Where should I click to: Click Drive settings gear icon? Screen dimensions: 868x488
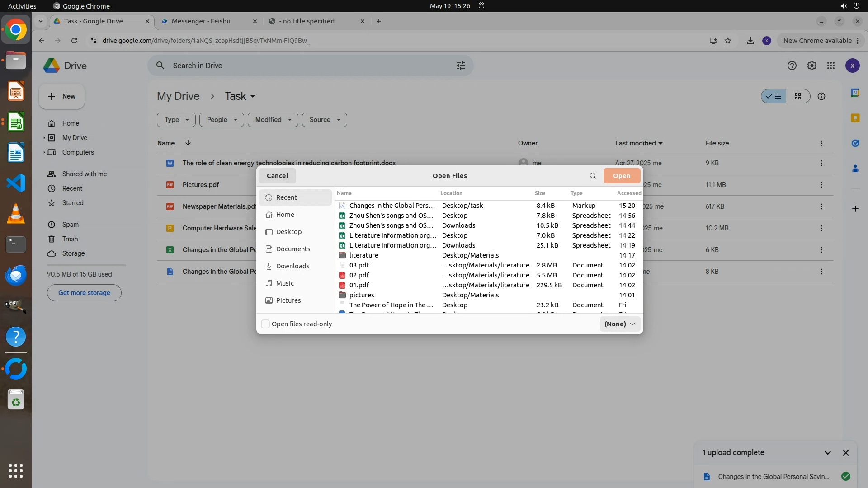pyautogui.click(x=811, y=66)
